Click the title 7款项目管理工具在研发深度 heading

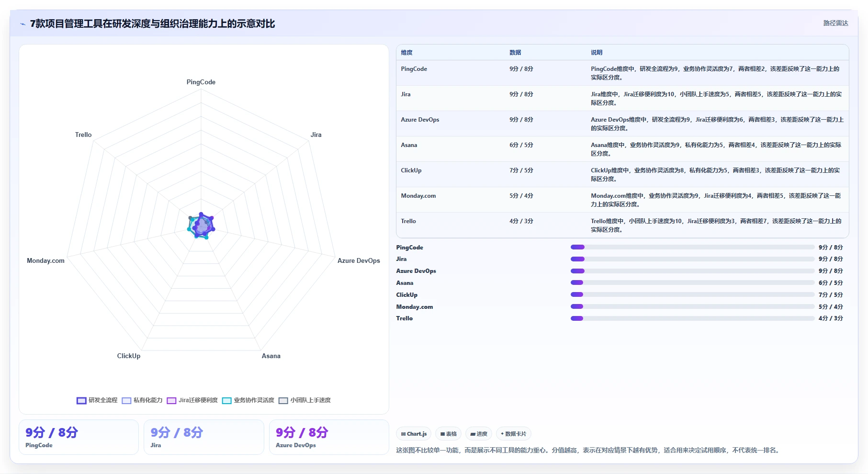153,24
